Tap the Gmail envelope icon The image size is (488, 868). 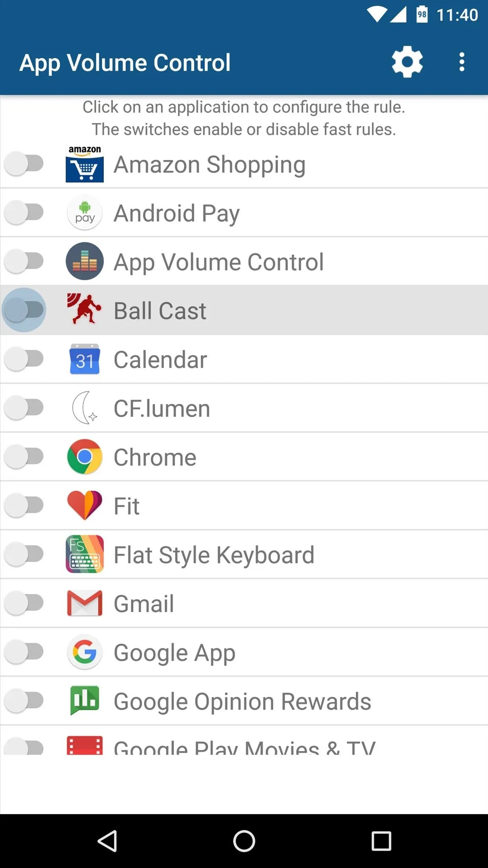(85, 603)
